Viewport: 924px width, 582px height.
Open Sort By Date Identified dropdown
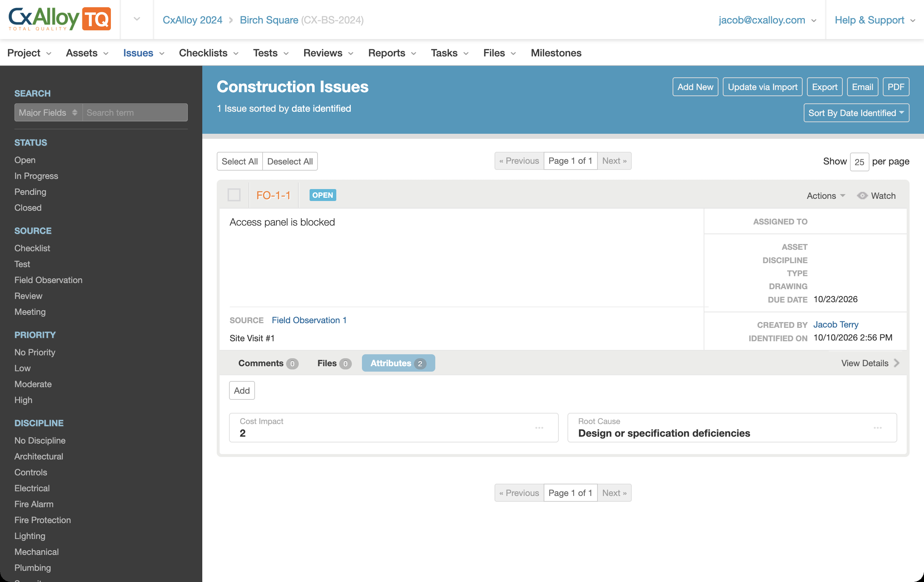click(x=856, y=113)
